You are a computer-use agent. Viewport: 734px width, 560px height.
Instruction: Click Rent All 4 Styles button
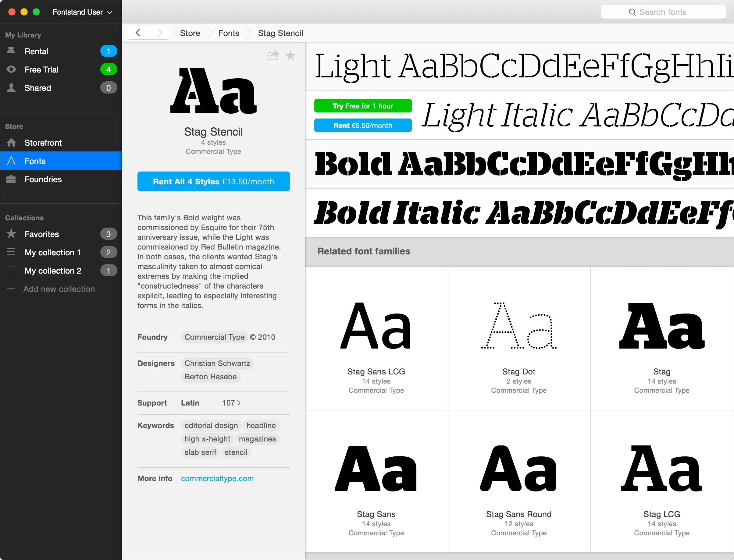click(213, 181)
